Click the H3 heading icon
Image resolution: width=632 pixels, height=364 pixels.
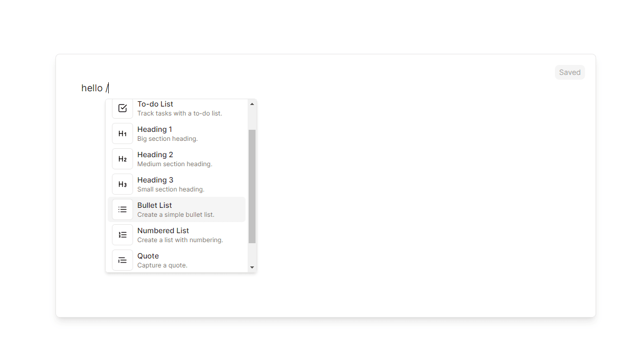coord(122,185)
